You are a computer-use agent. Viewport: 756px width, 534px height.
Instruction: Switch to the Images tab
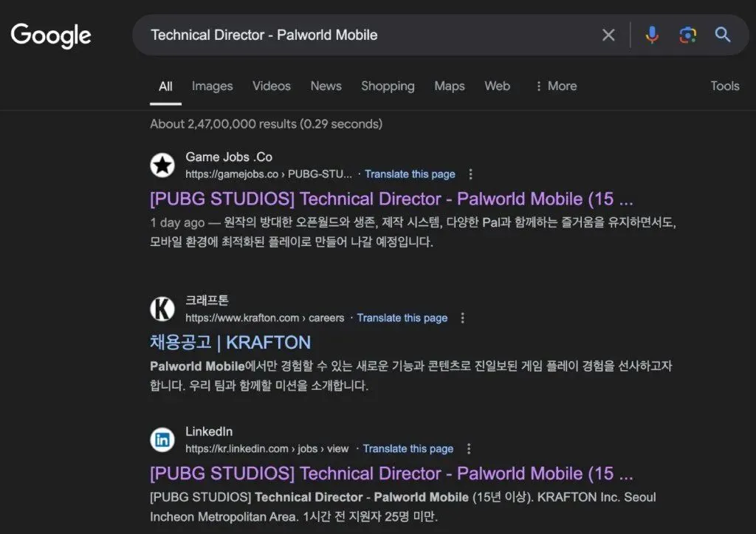pyautogui.click(x=212, y=86)
